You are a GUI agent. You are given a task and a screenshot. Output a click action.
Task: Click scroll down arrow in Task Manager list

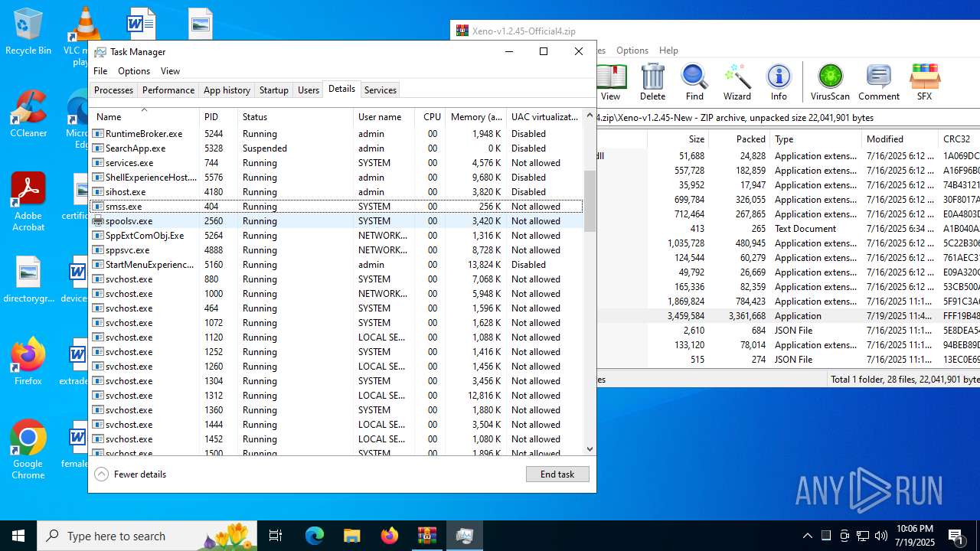pyautogui.click(x=590, y=449)
